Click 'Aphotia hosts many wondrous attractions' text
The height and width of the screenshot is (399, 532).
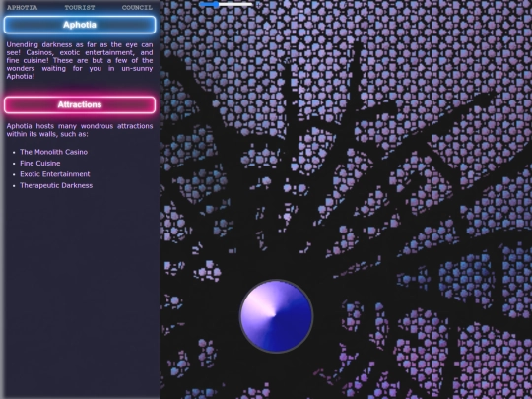(x=80, y=130)
